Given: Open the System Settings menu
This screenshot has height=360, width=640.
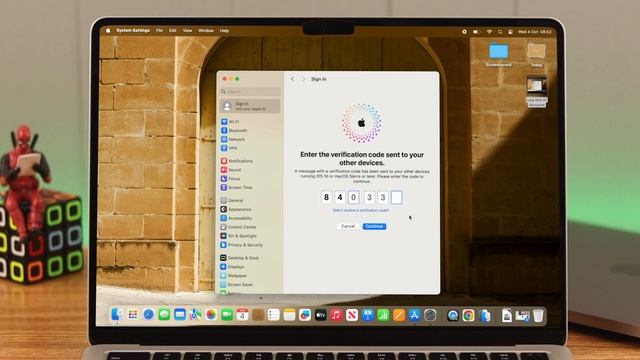Looking at the screenshot, I should 133,31.
